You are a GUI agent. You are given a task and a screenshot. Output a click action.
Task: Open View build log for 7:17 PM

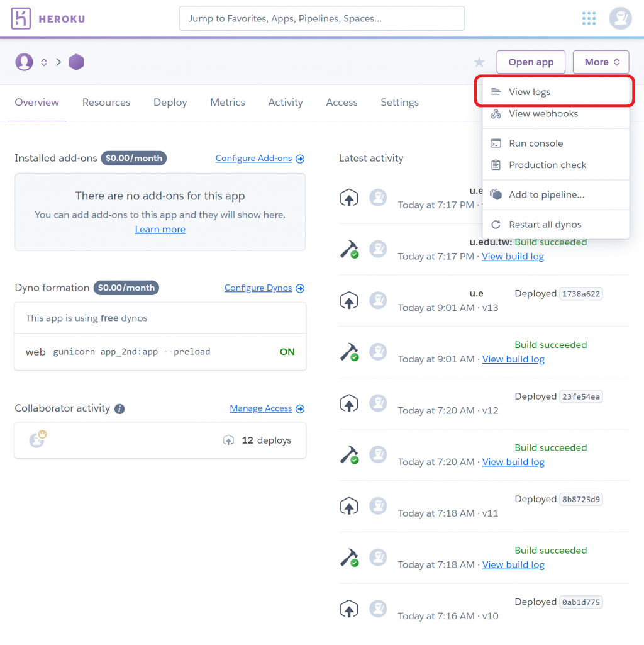513,256
